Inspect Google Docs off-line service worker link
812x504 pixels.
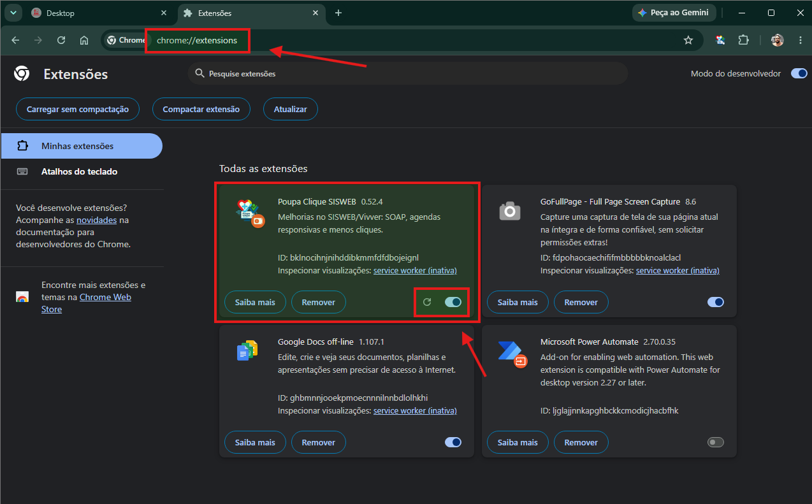415,410
